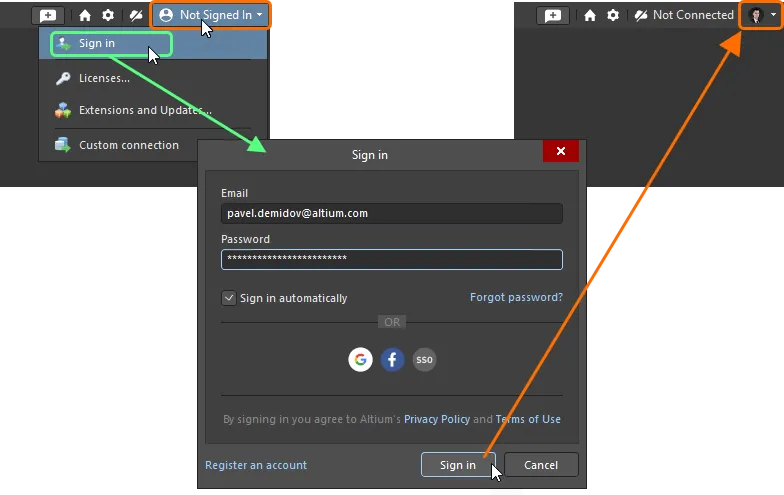Click the disconnected cloud icon in left toolbar
Viewport: 784px width, 495px height.
pyautogui.click(x=136, y=16)
